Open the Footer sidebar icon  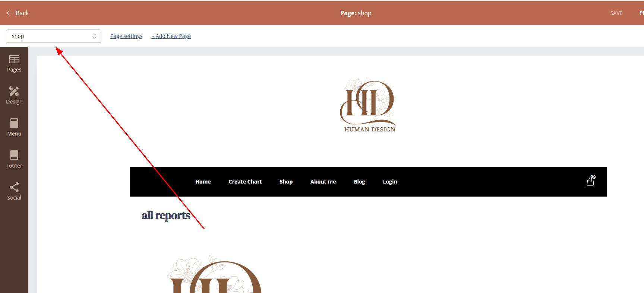(14, 156)
